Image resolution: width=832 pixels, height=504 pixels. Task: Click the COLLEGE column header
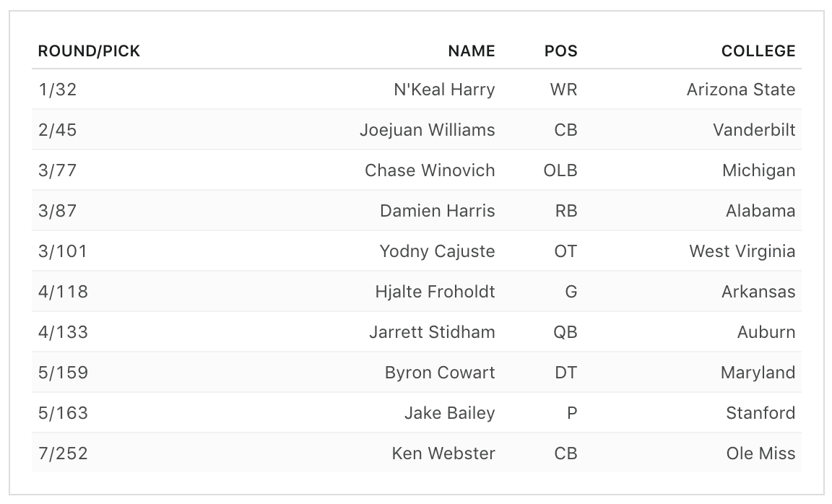click(x=758, y=51)
